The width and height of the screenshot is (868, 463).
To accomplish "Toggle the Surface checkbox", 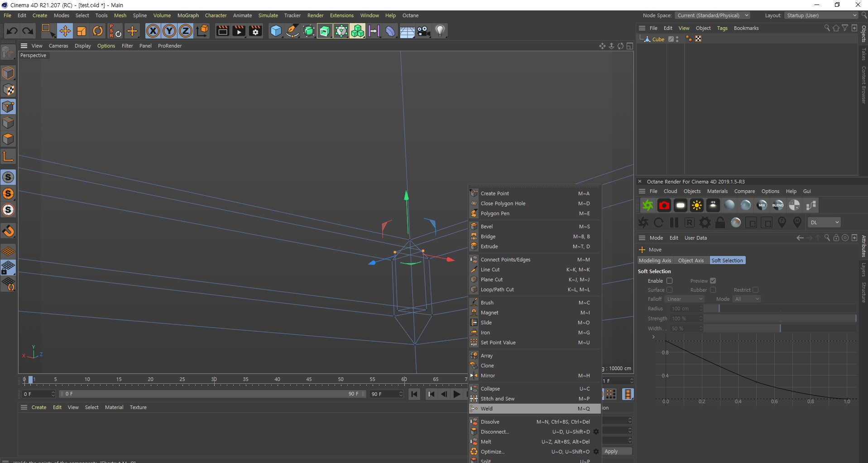I will point(670,290).
